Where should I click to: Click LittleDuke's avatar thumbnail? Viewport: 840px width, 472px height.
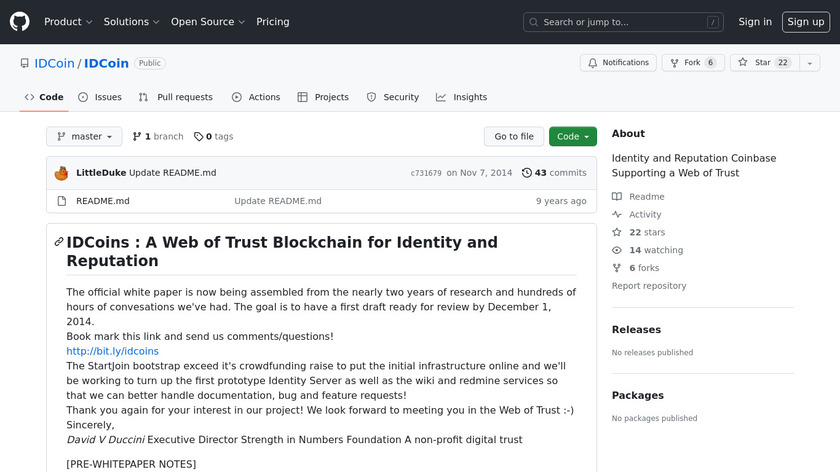pos(61,173)
